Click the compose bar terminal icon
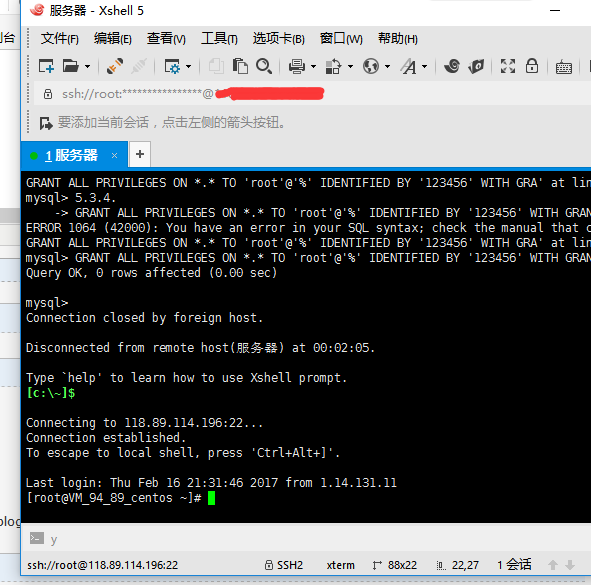Image resolution: width=591 pixels, height=585 pixels. [x=37, y=538]
